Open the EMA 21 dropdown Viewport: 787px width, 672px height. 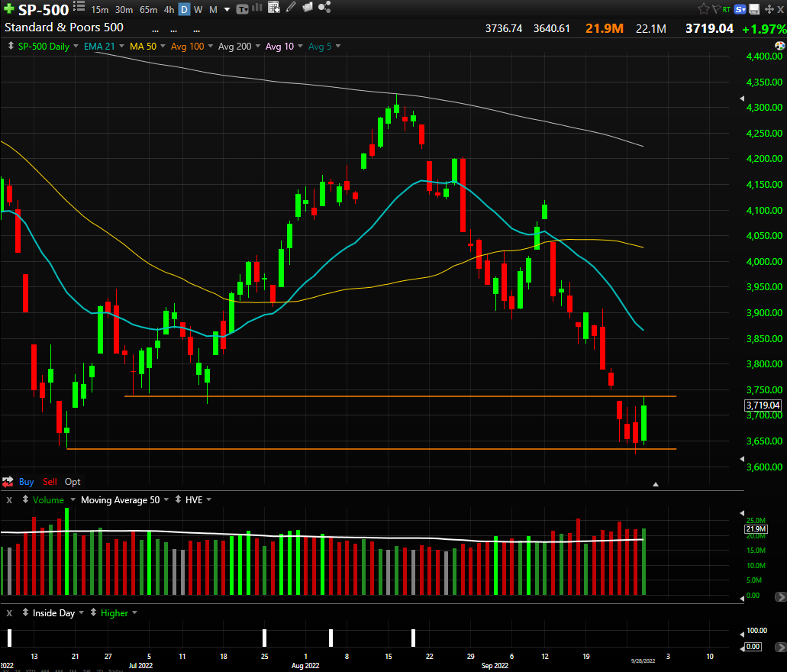pos(121,47)
